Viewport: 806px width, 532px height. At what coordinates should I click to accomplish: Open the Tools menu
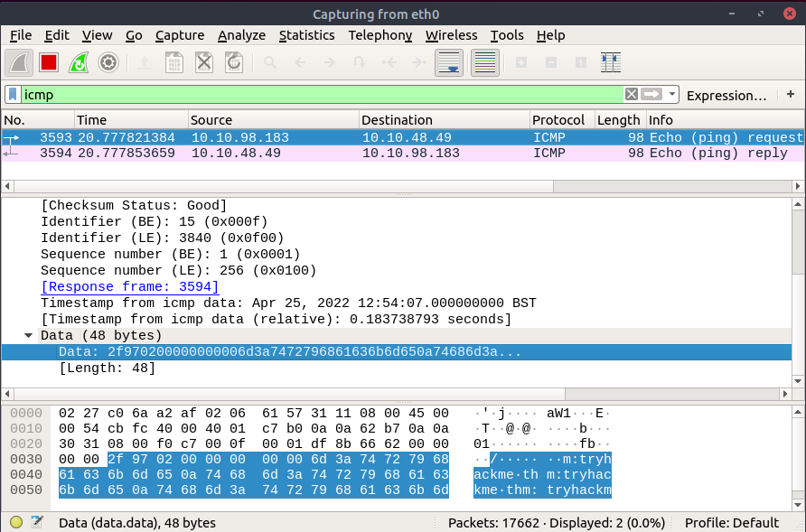(507, 35)
